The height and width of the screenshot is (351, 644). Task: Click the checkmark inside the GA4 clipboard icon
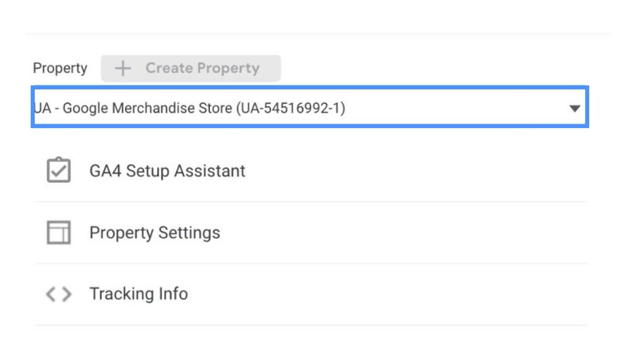(x=59, y=173)
